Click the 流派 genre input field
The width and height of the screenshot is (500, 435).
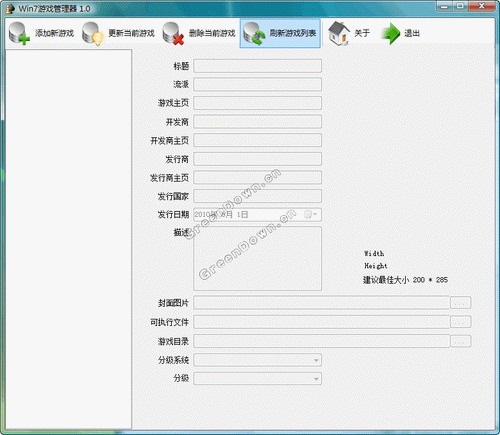coord(257,84)
